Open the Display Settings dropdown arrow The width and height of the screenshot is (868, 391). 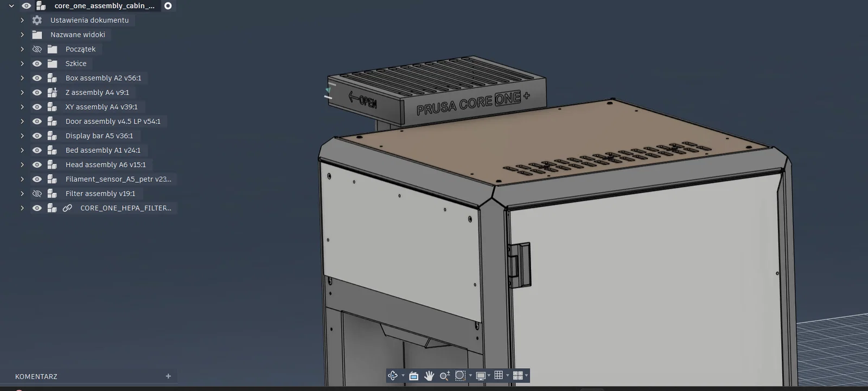tap(489, 376)
